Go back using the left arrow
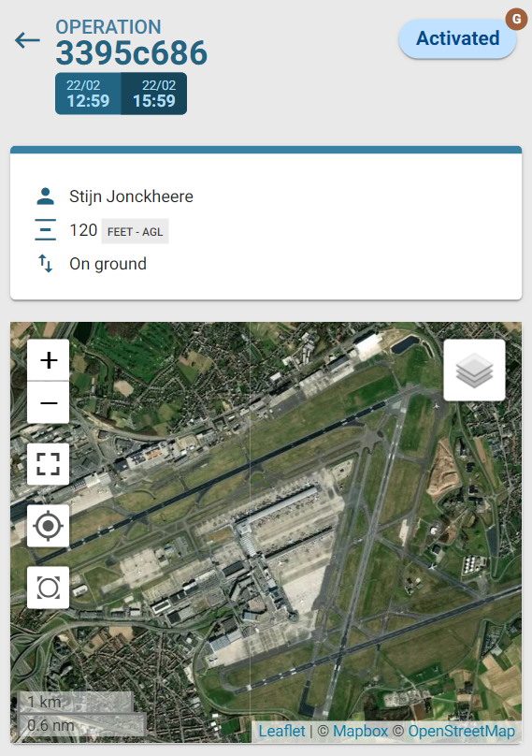 (x=27, y=40)
